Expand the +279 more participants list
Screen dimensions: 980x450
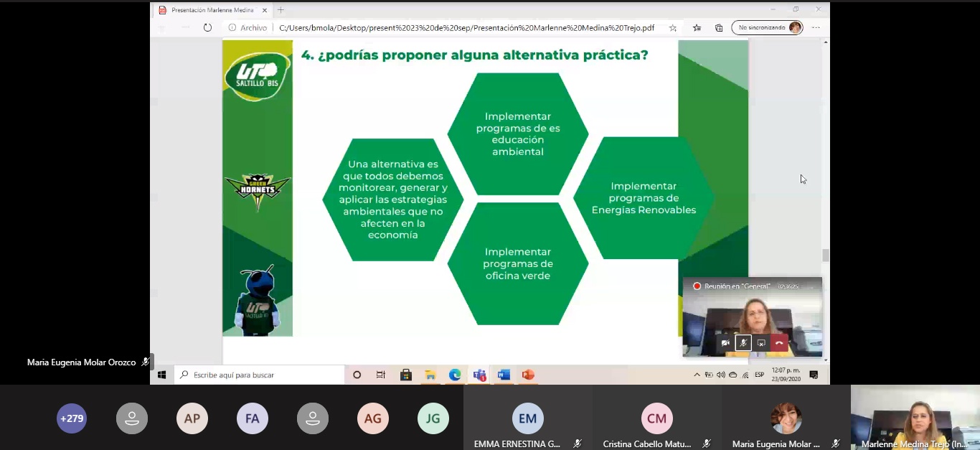pyautogui.click(x=72, y=418)
